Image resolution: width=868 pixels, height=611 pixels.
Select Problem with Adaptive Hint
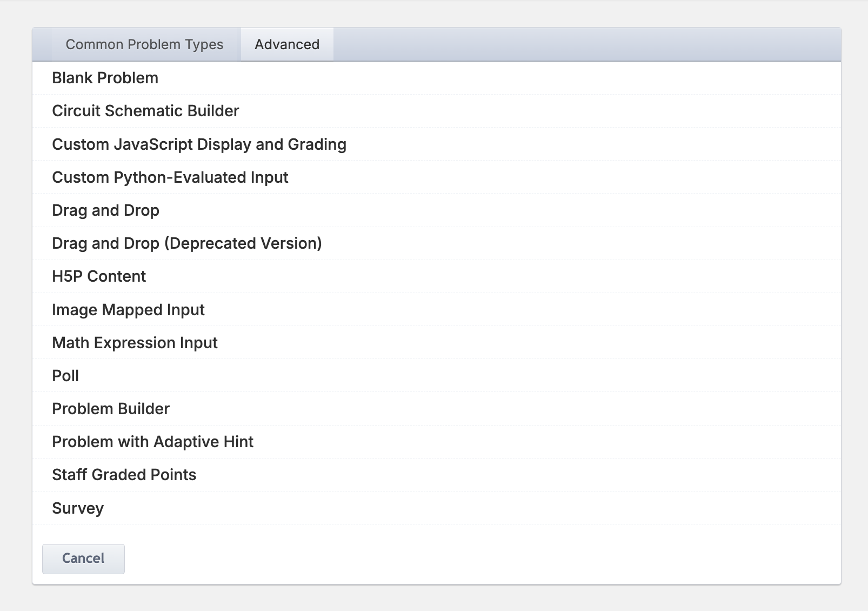coord(152,442)
